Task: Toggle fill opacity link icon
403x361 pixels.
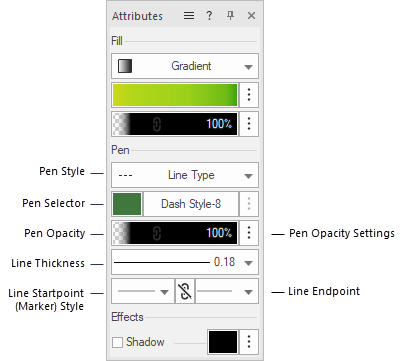Action: pyautogui.click(x=157, y=124)
